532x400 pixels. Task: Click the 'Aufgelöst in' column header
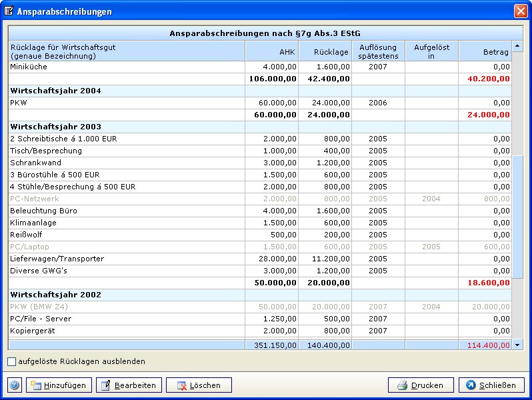[431, 51]
